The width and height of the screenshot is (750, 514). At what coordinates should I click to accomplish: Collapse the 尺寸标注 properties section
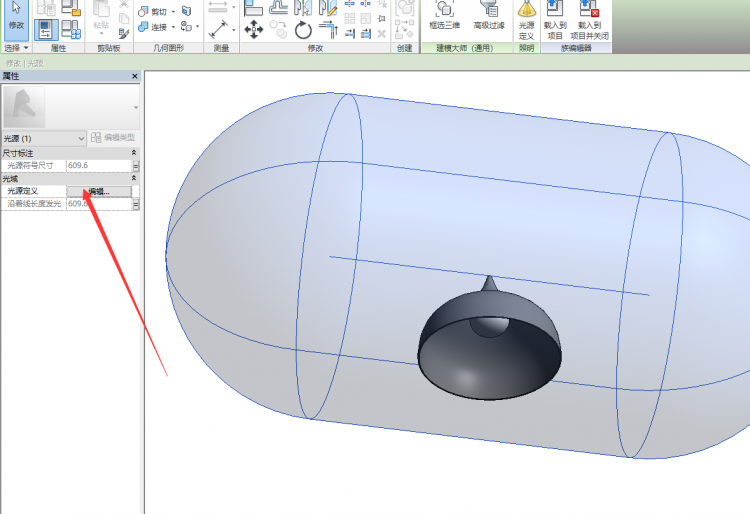click(135, 153)
